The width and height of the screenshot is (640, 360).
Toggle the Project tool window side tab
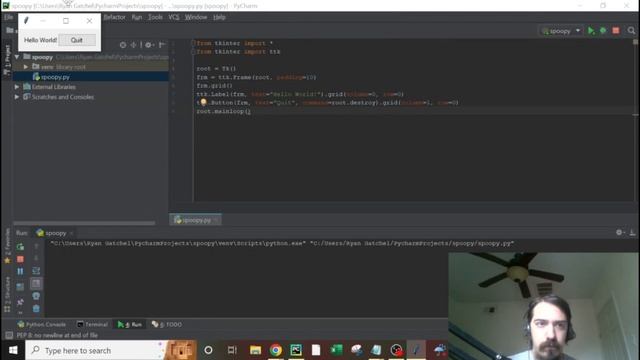pyautogui.click(x=7, y=60)
